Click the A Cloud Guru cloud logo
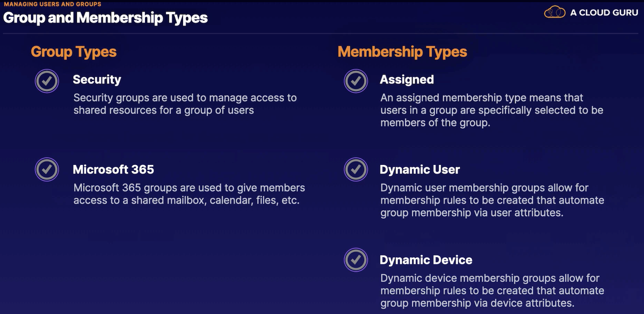 pos(555,12)
